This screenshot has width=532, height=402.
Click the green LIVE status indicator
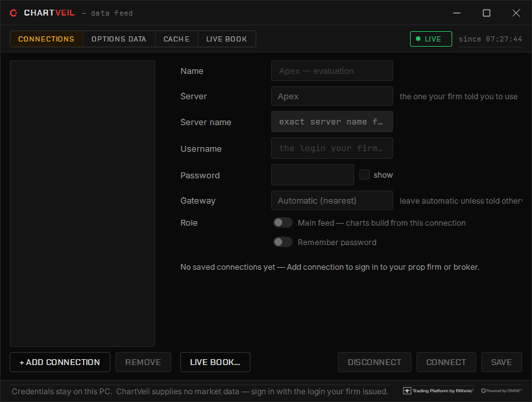(431, 39)
